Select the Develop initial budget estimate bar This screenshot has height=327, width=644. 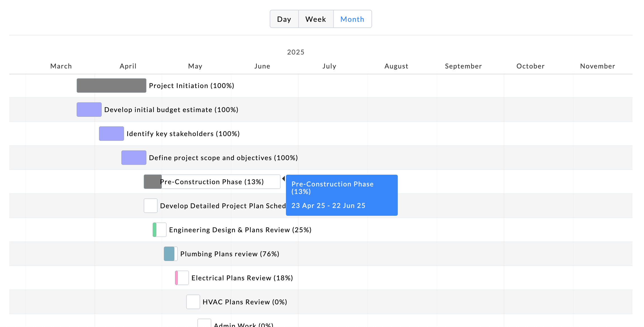pyautogui.click(x=89, y=110)
